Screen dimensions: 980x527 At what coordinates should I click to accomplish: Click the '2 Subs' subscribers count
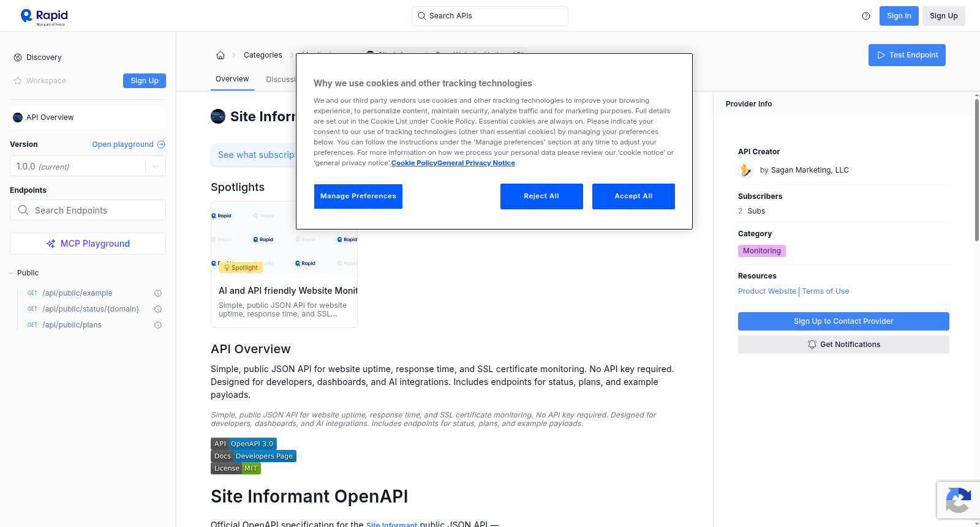click(752, 211)
